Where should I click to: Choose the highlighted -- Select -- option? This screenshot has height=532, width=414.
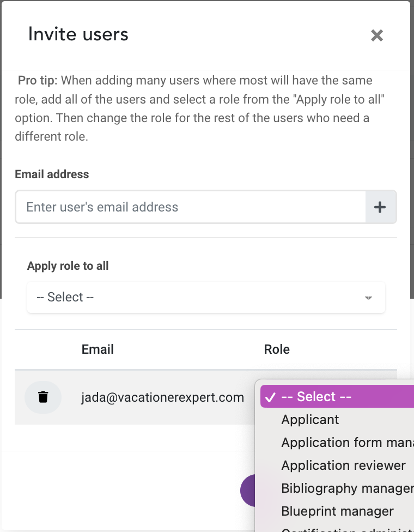pos(337,397)
